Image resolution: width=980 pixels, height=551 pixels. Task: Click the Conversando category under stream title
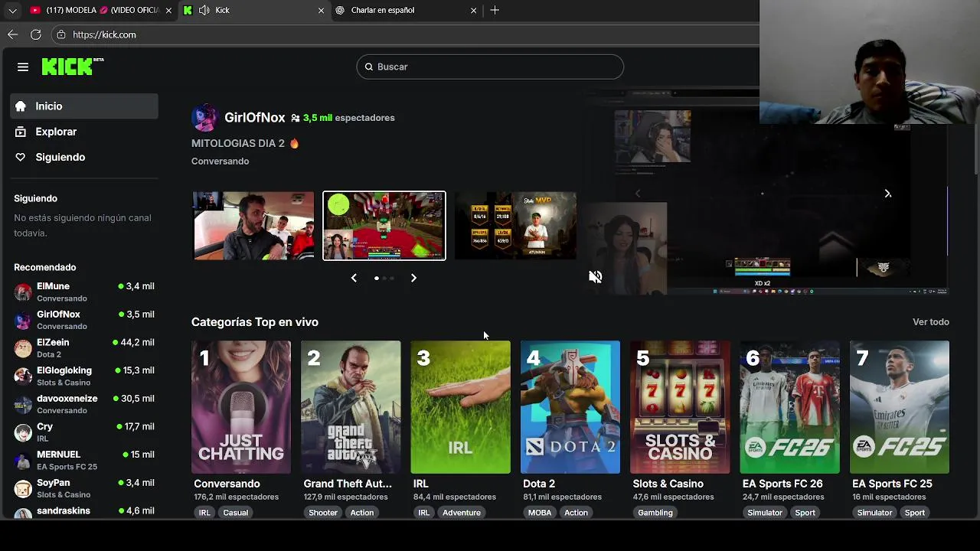(x=220, y=161)
